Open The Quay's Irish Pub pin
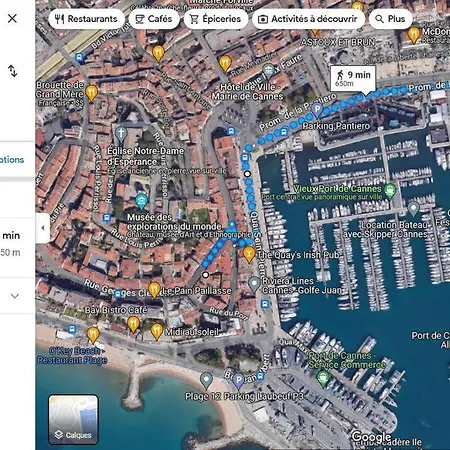Screen dimensions: 450x450 [x=248, y=255]
